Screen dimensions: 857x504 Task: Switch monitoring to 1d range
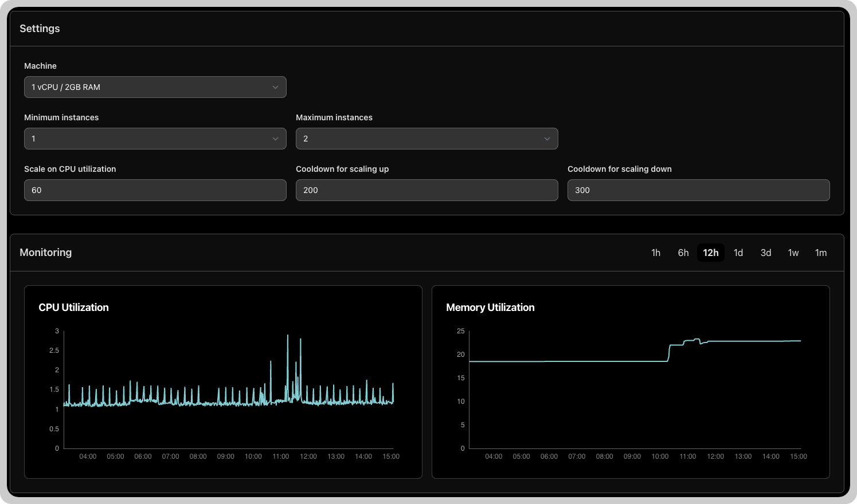(x=738, y=253)
